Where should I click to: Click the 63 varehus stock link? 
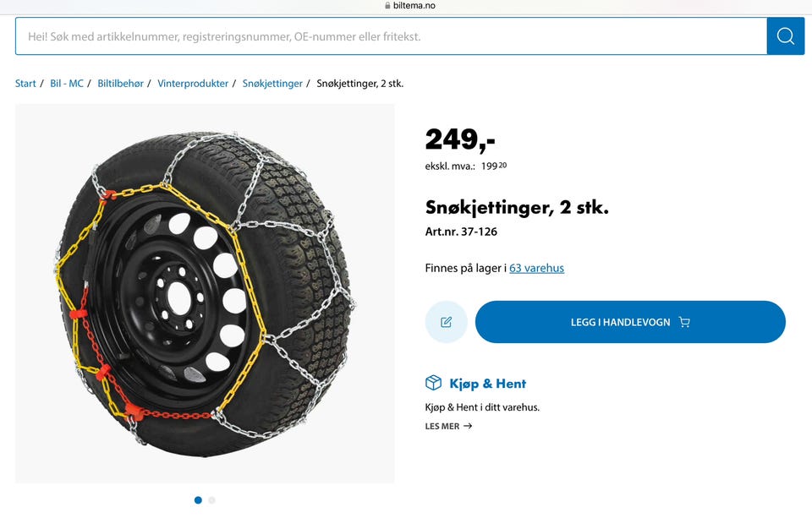[x=536, y=268]
